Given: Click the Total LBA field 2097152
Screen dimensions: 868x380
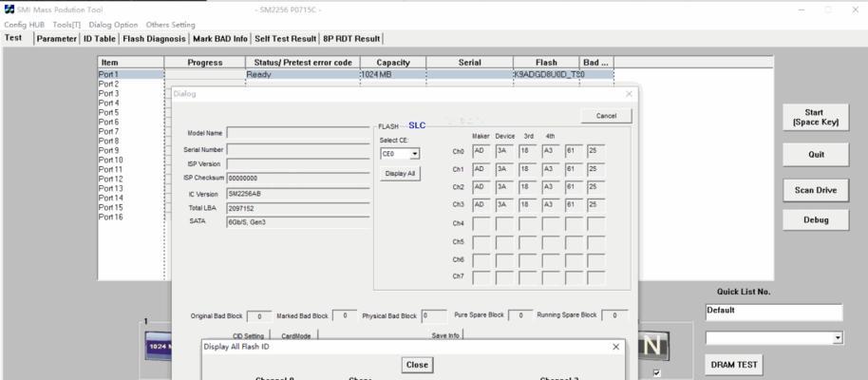Looking at the screenshot, I should coord(298,208).
